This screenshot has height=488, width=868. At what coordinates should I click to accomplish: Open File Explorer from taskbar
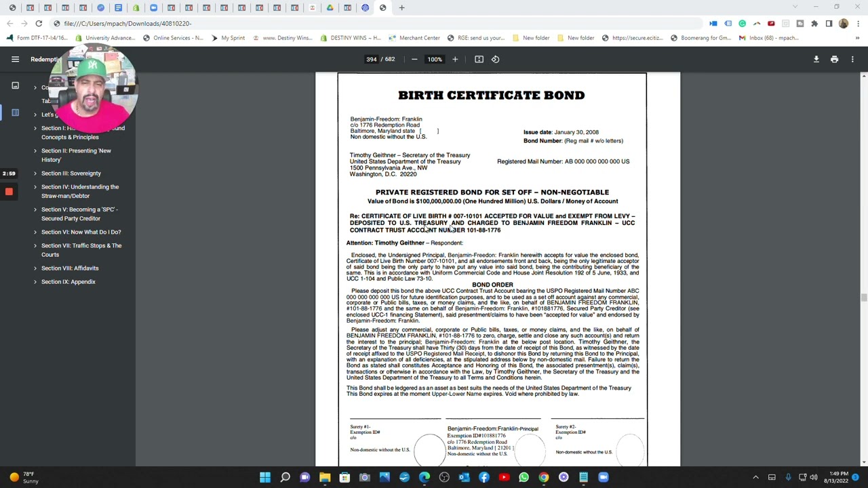(x=325, y=477)
